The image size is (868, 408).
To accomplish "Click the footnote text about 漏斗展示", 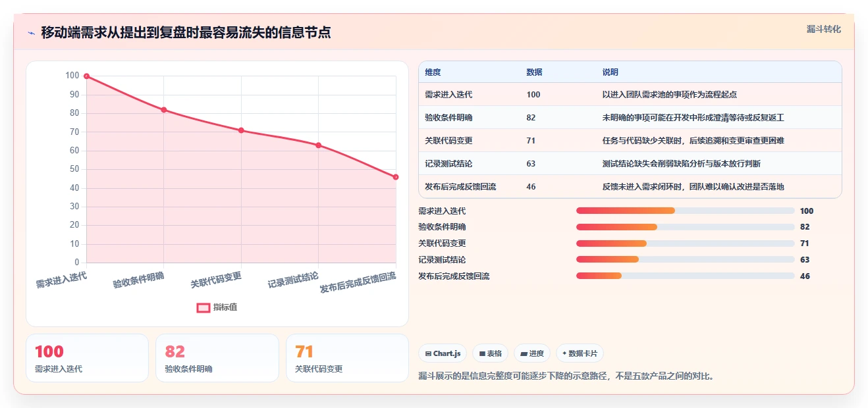I will click(567, 376).
